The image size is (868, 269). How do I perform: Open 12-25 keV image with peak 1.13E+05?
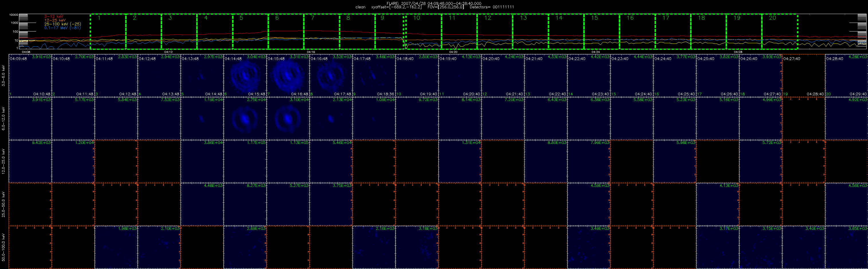[x=288, y=162]
